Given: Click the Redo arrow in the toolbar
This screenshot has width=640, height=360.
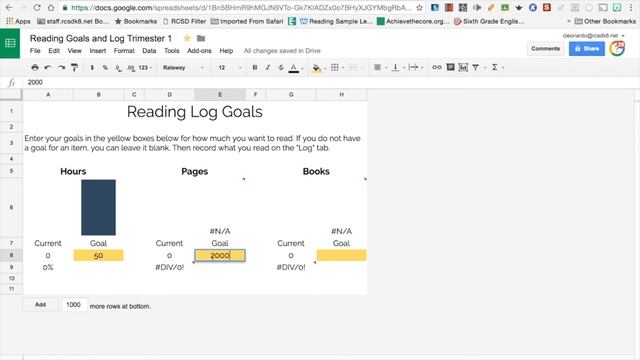Looking at the screenshot, I should click(x=61, y=67).
